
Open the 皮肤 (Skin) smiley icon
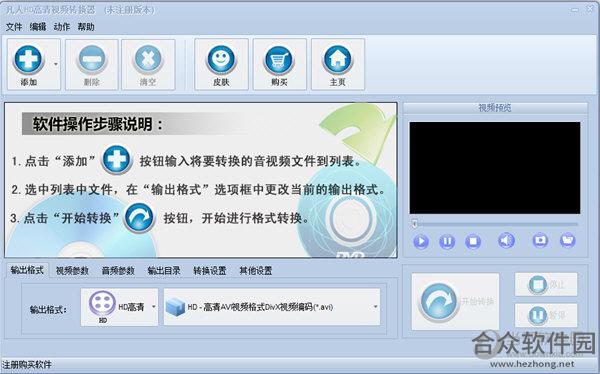click(221, 59)
